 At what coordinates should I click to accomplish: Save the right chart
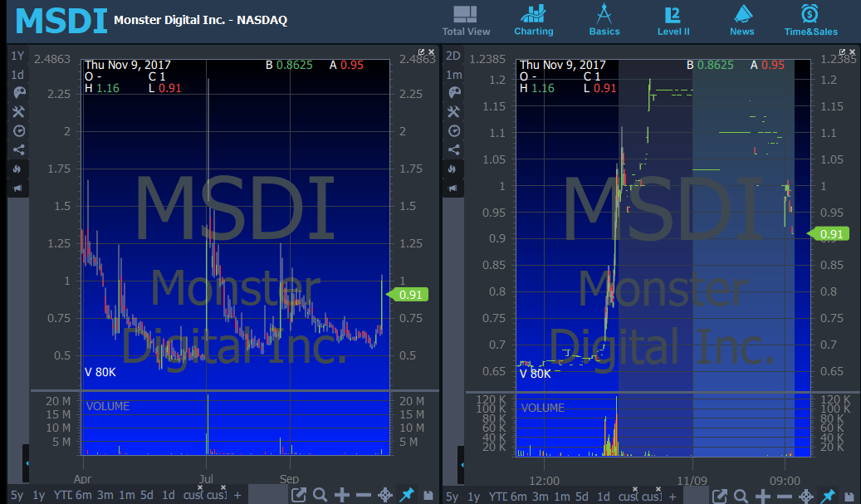849,497
